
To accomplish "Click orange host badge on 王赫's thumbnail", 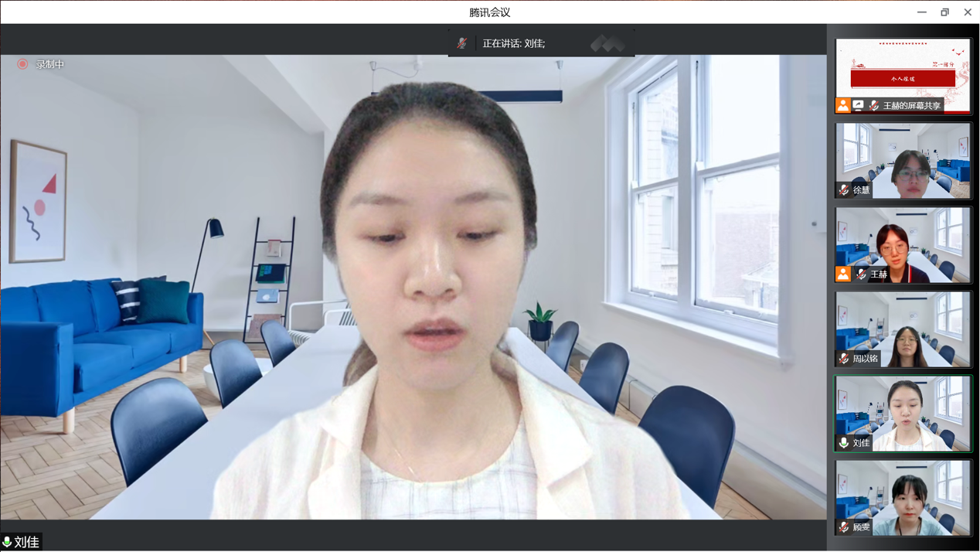I will tap(843, 274).
